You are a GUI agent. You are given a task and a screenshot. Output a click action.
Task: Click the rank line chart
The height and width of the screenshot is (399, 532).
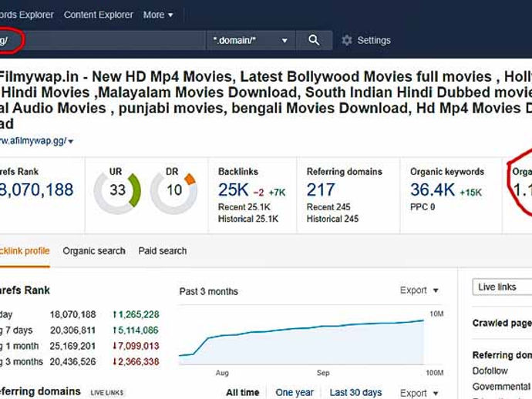click(301, 339)
